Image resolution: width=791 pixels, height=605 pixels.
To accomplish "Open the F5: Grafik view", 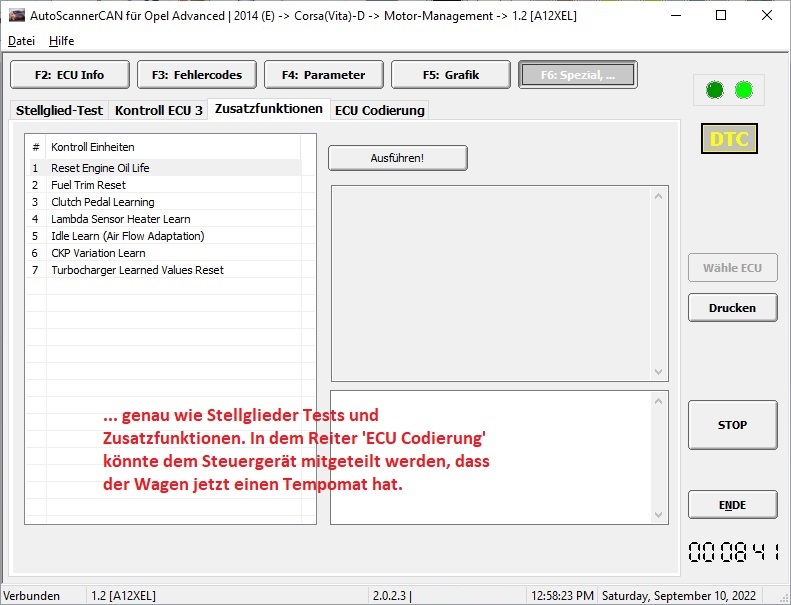I will point(450,74).
